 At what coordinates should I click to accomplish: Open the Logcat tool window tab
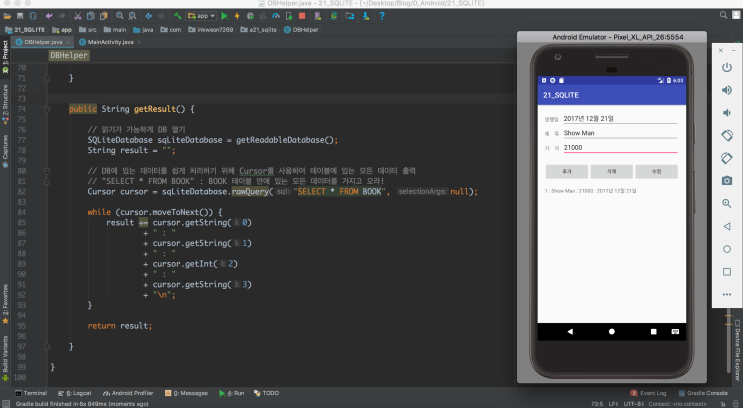76,394
